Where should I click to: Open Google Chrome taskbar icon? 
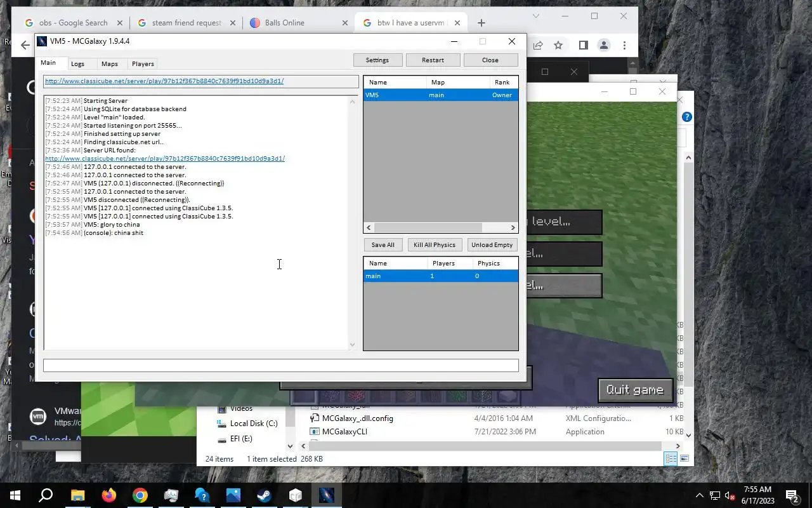click(140, 495)
